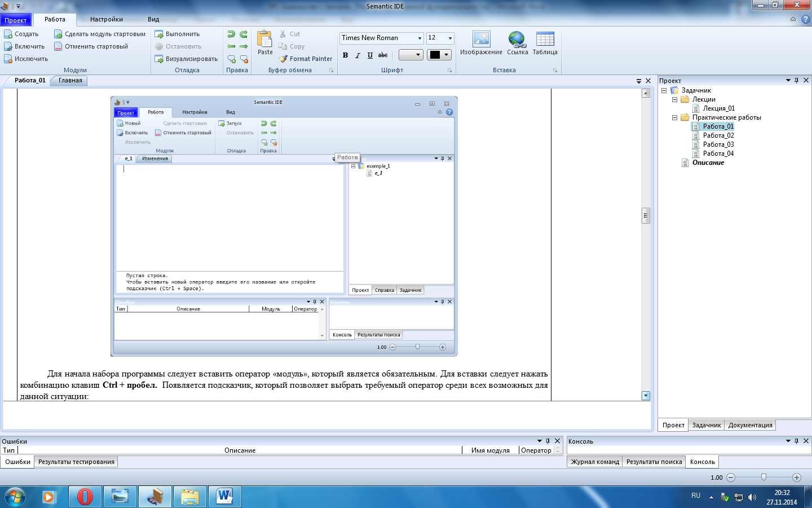Open Консоль panel options dropdown arrow
Viewport: 812px width, 508px height.
(x=788, y=441)
